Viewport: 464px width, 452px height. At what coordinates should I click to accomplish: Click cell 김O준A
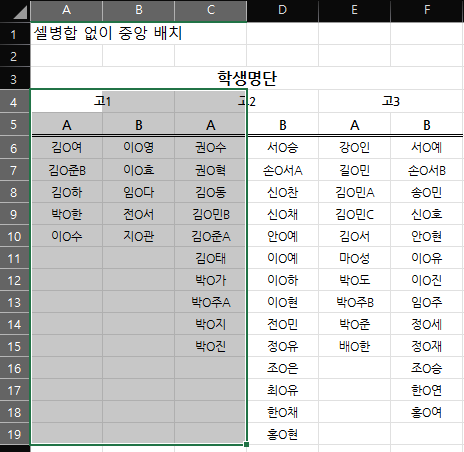click(210, 236)
